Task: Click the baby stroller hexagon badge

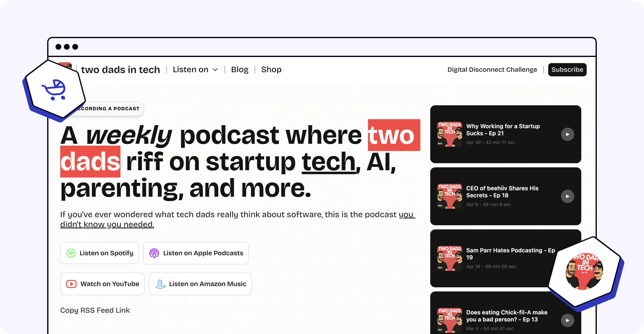Action: 54,91
